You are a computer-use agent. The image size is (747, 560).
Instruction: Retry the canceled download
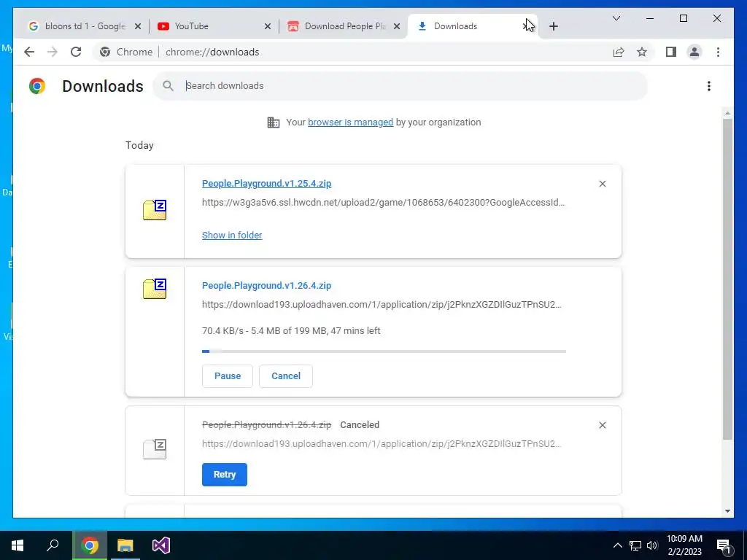tap(225, 475)
